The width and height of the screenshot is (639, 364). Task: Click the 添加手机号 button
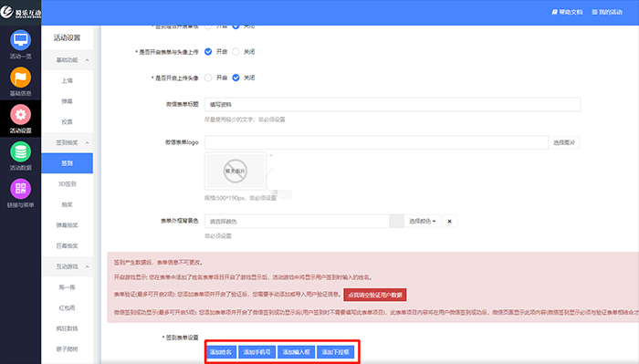[x=257, y=352]
